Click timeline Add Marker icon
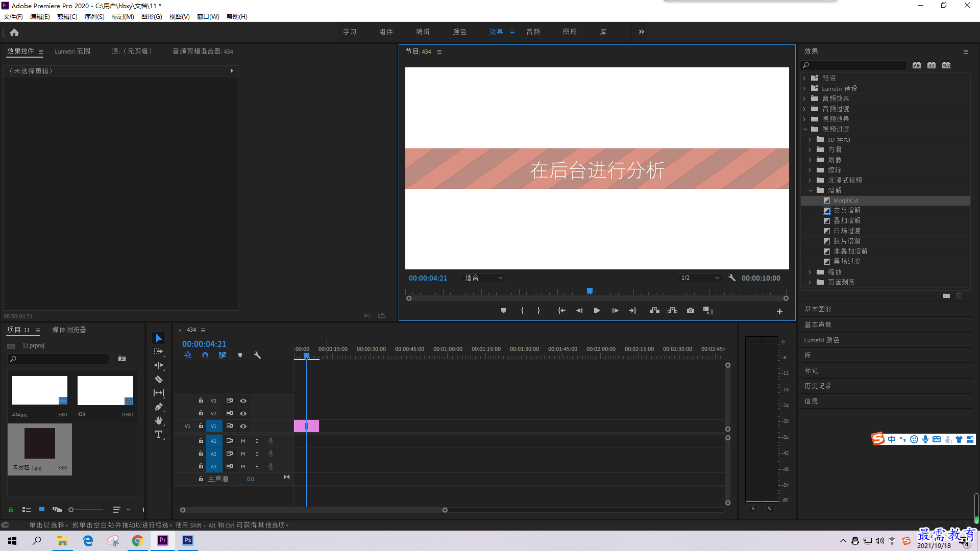The height and width of the screenshot is (551, 980). point(240,355)
